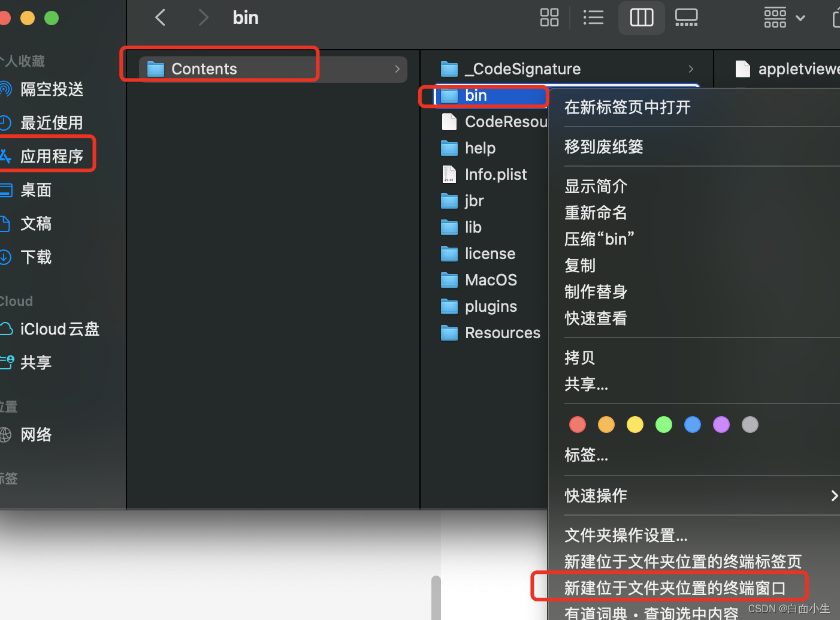Apply the green color tag

click(x=664, y=425)
